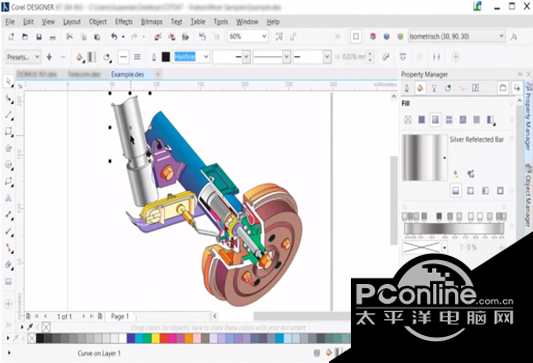Open the Effects menu
The height and width of the screenshot is (363, 533).
(124, 22)
